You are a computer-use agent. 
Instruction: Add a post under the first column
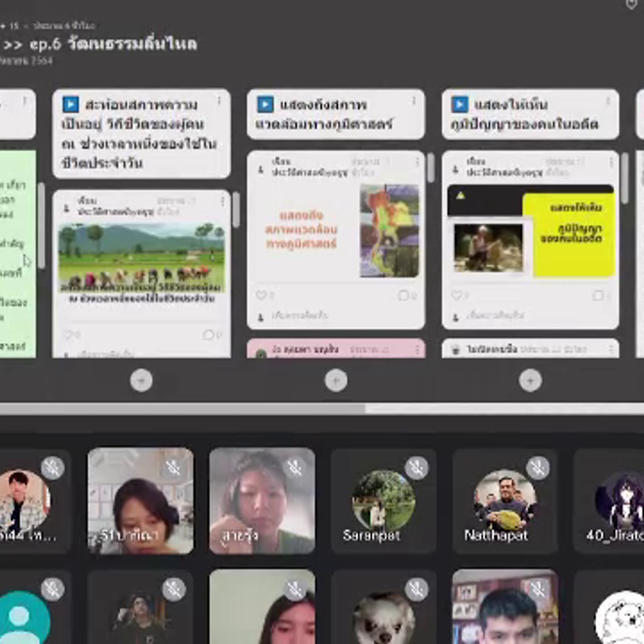tap(141, 380)
